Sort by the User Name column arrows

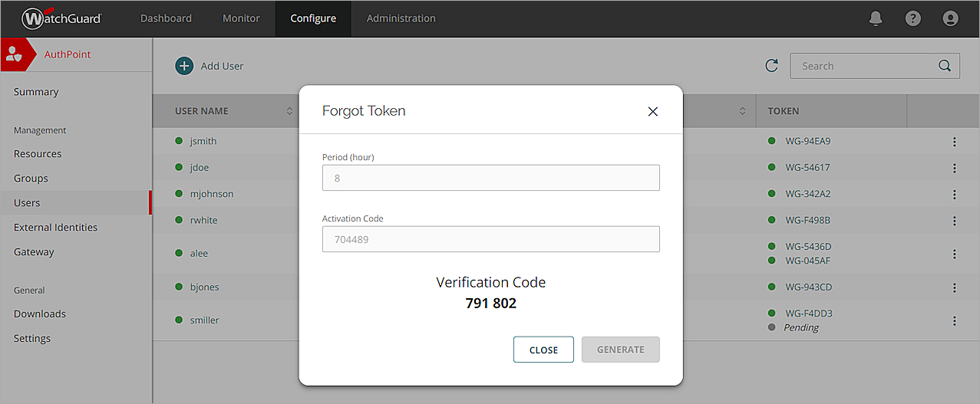point(289,111)
